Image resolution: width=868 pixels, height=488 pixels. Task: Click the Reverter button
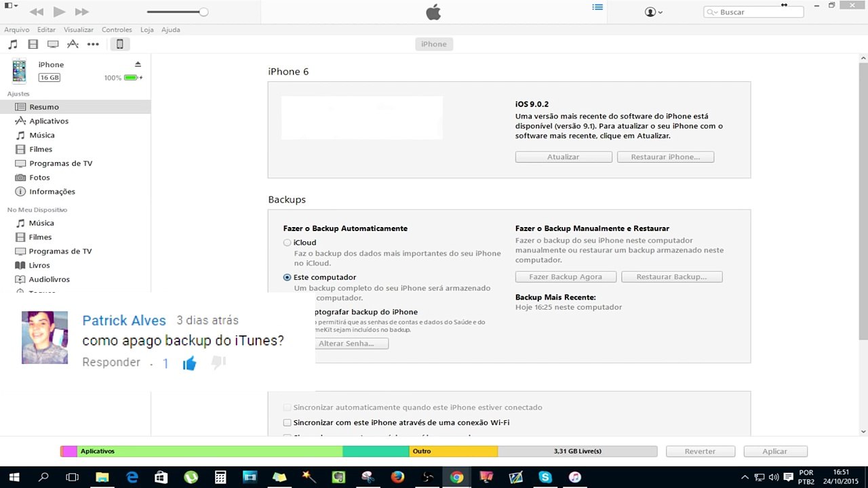(700, 451)
